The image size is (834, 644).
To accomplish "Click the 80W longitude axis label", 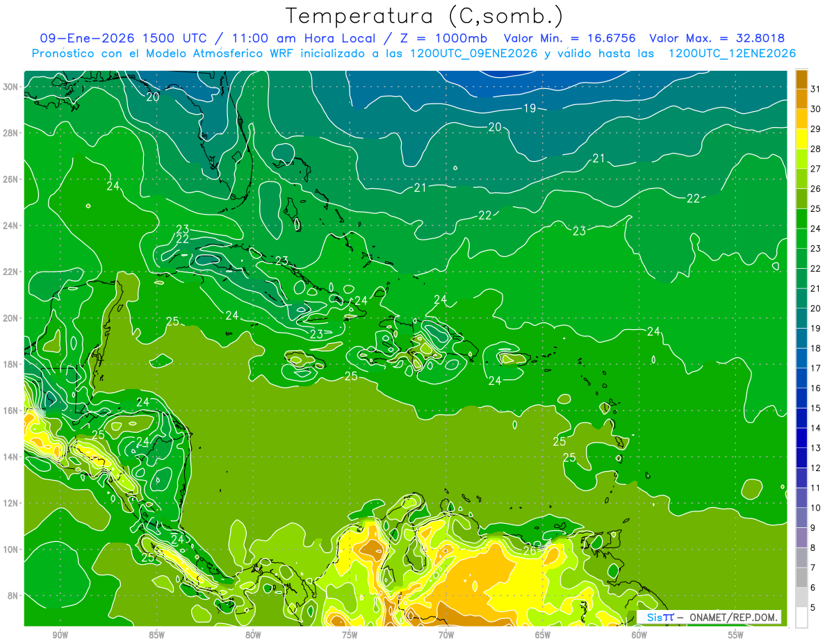I will pyautogui.click(x=253, y=635).
